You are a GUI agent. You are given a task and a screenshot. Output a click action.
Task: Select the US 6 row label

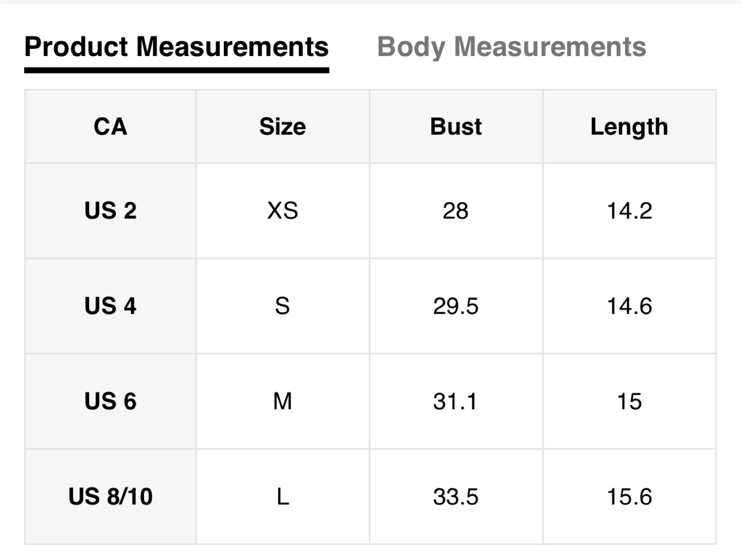(110, 401)
